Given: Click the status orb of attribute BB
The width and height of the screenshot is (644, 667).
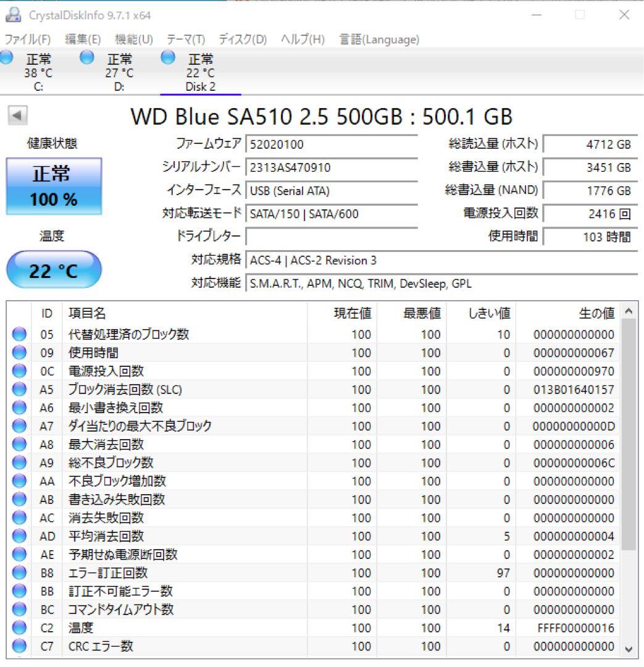Looking at the screenshot, I should [x=19, y=591].
